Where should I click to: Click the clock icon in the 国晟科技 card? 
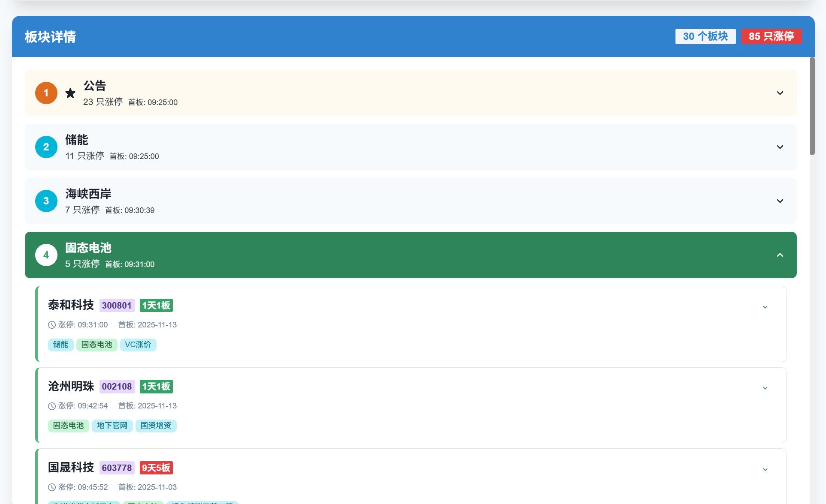52,487
